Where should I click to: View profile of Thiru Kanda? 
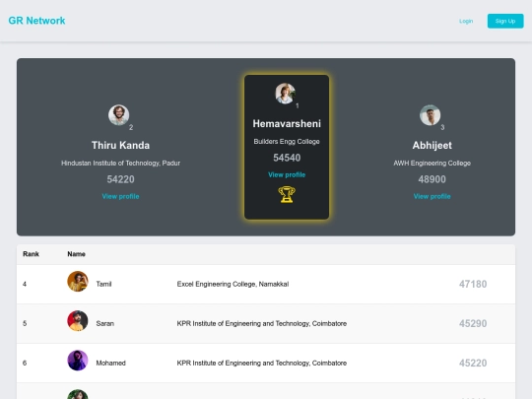pyautogui.click(x=120, y=196)
